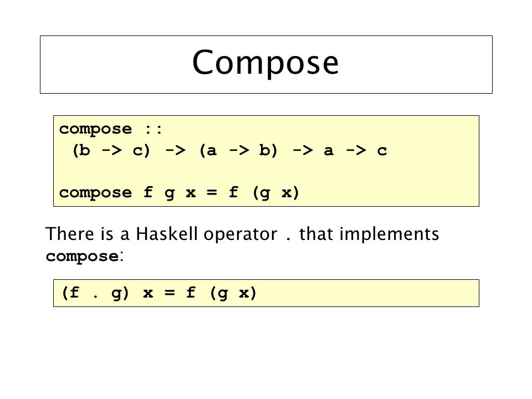Click the (f . g) expression
This screenshot has height=399, width=532.
tap(95, 293)
